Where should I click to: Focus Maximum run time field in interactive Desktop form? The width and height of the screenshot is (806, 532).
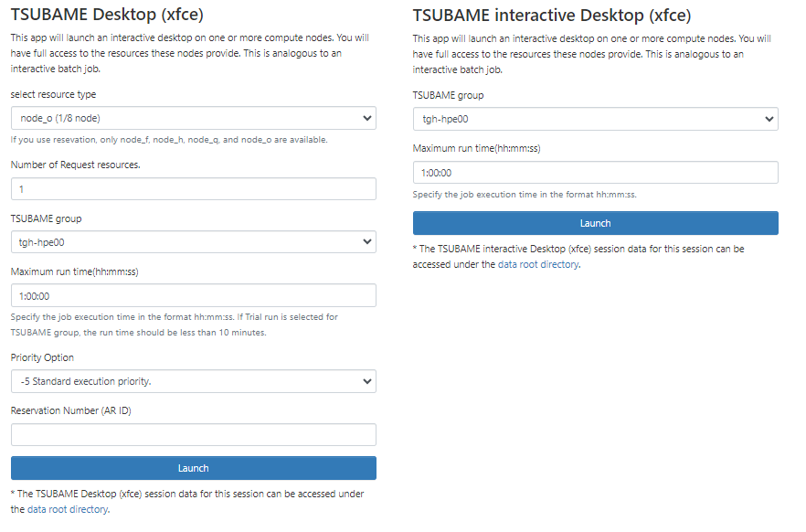coord(595,172)
